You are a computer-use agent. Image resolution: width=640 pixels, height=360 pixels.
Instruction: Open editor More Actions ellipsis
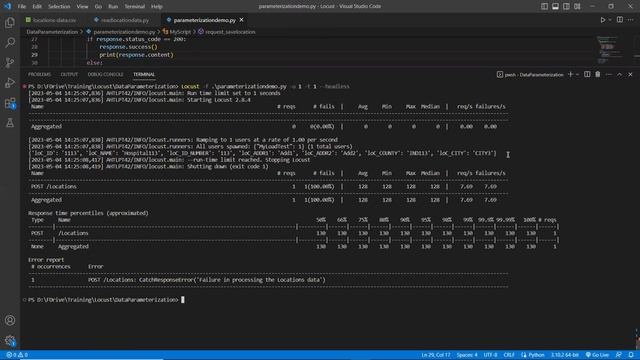(631, 20)
